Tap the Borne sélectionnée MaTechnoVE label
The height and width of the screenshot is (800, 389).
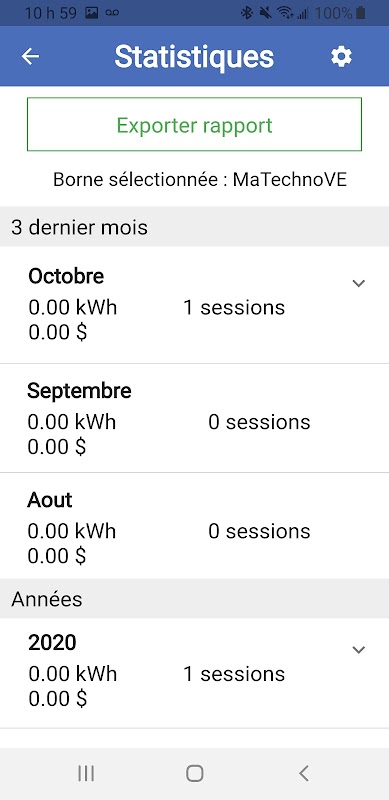200,180
